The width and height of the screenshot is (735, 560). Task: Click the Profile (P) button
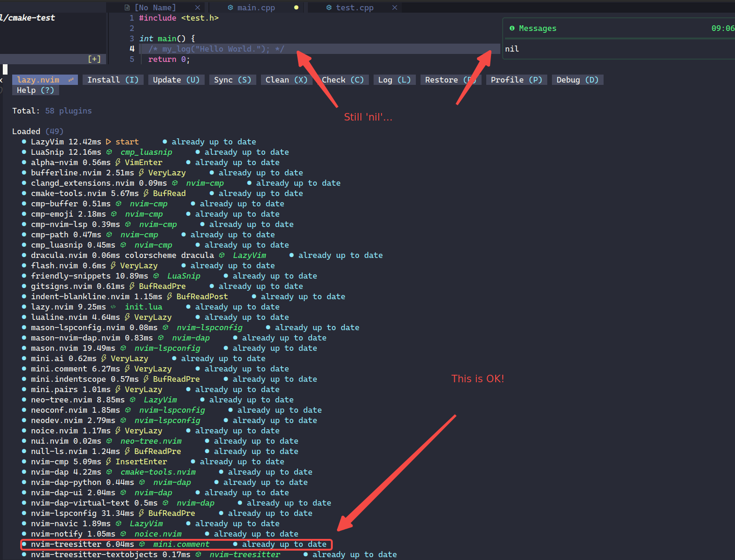point(516,79)
